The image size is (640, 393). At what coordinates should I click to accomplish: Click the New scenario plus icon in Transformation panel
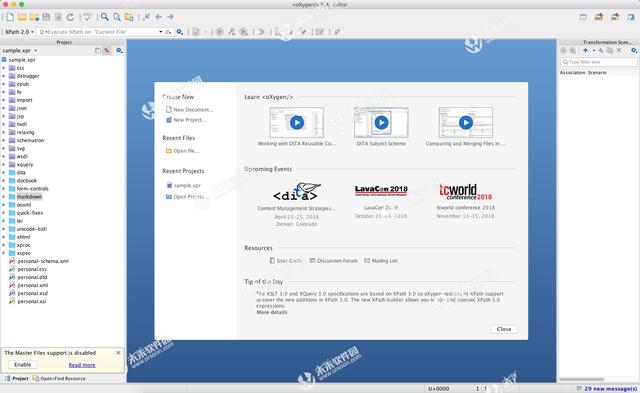click(x=585, y=50)
